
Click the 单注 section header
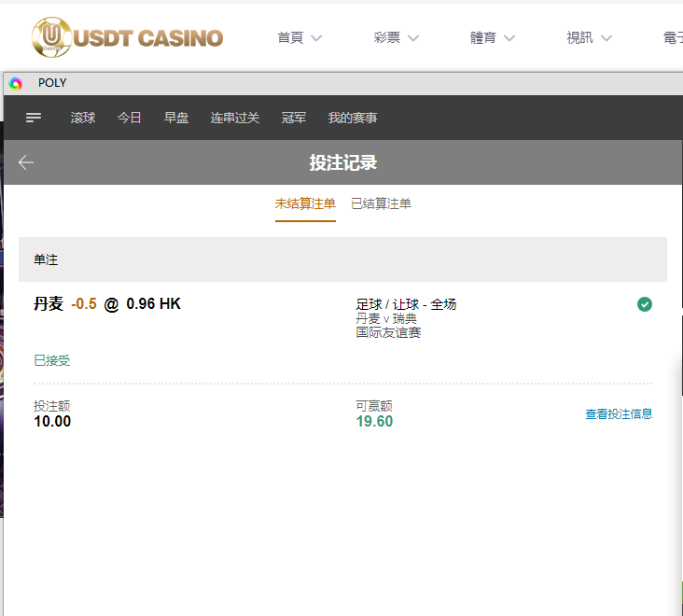point(342,259)
